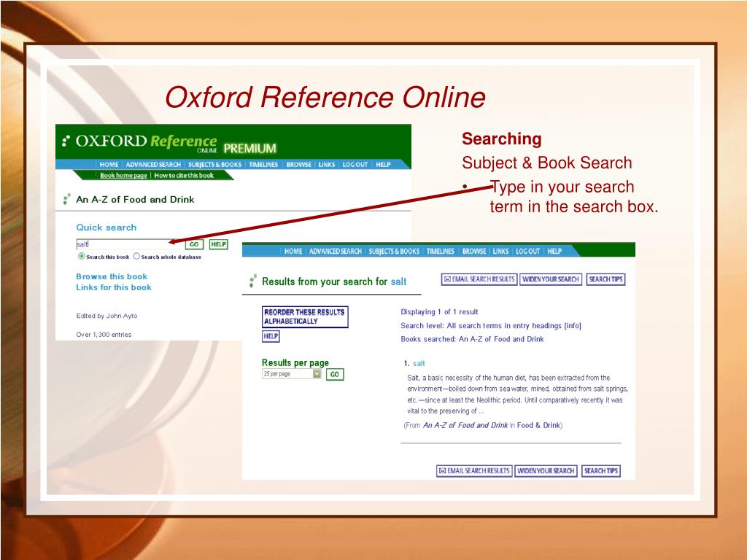Click LOG OUT in the upper navigation bar
Viewport: 747px width, 560px height.
pos(355,164)
